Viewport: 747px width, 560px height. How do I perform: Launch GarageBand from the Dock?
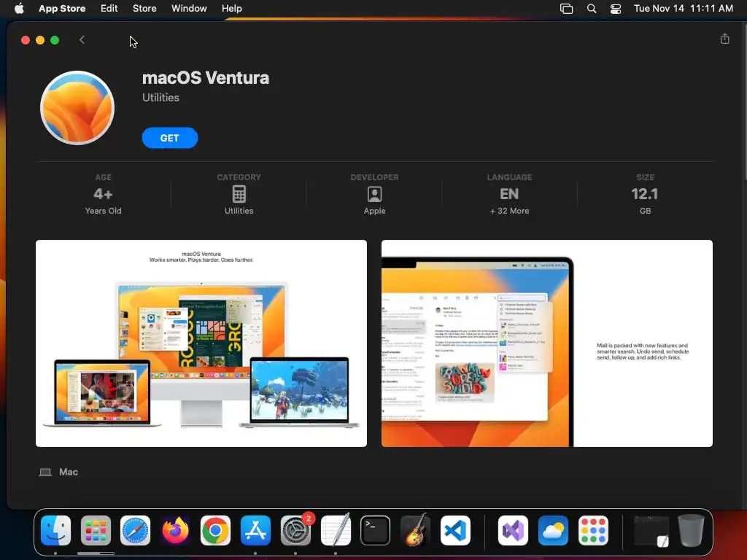(x=415, y=530)
